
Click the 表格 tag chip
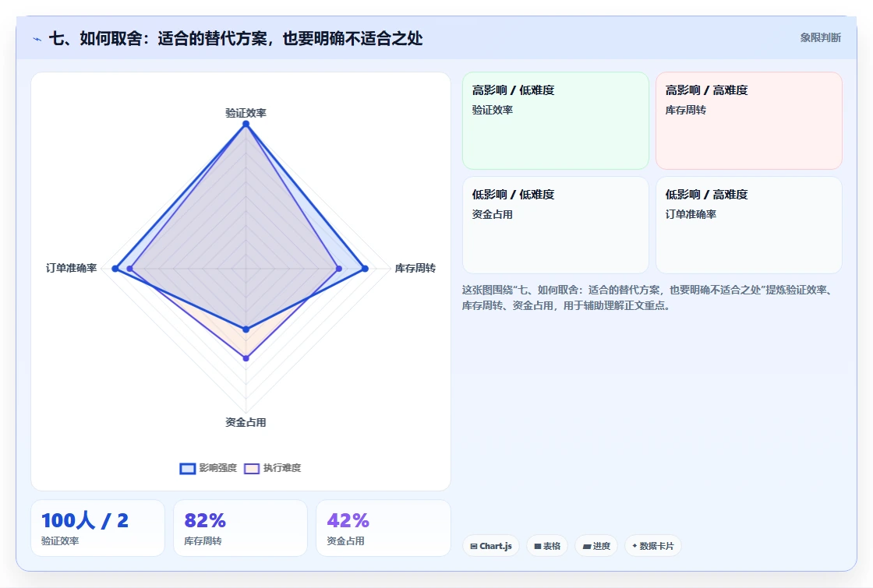pyautogui.click(x=547, y=546)
